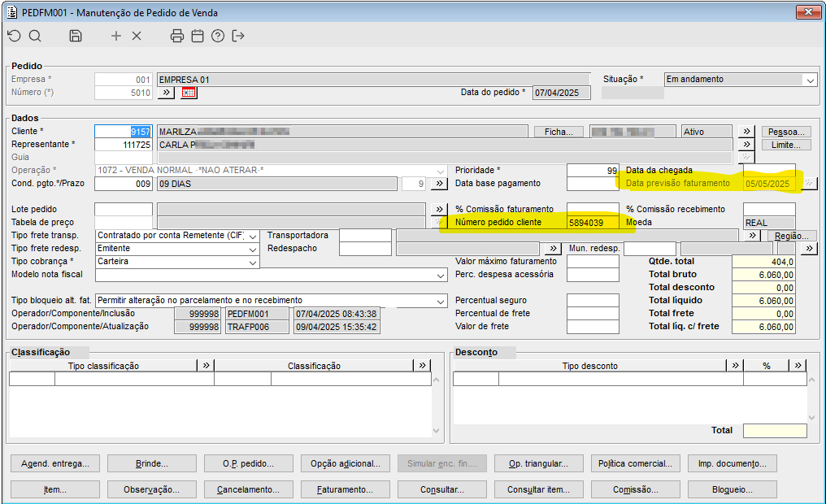Click the Faturamento... button
Screen dimensions: 826x504
(x=346, y=489)
